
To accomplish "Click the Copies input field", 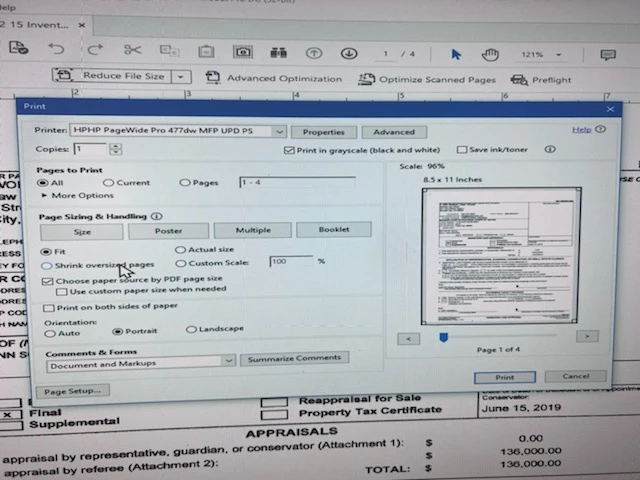I will (x=91, y=149).
